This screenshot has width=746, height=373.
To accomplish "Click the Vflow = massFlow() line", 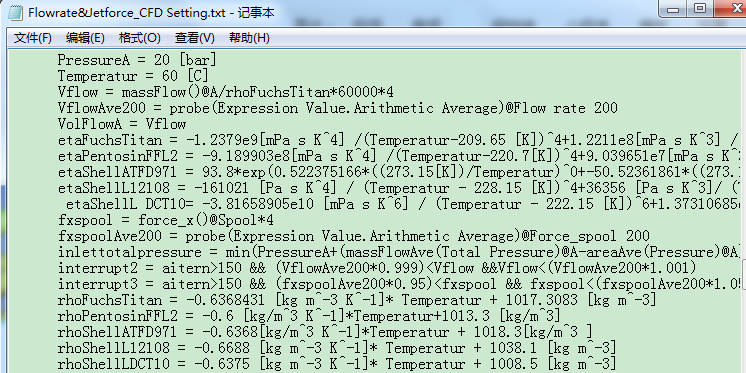I will click(x=226, y=92).
